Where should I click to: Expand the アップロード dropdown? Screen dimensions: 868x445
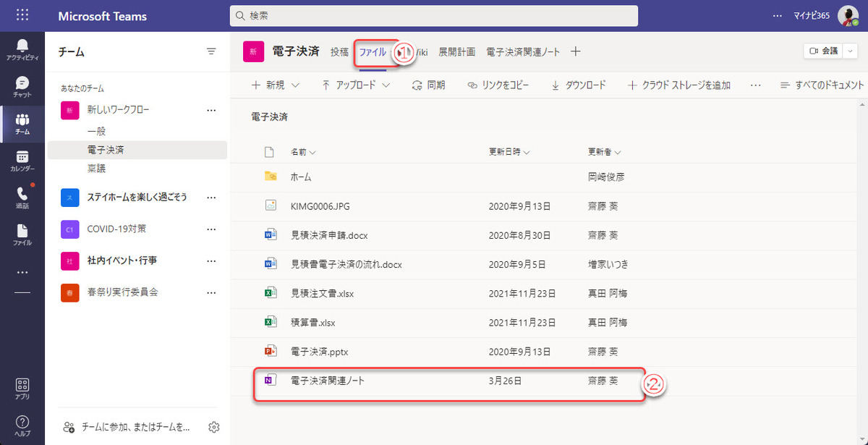tap(386, 85)
